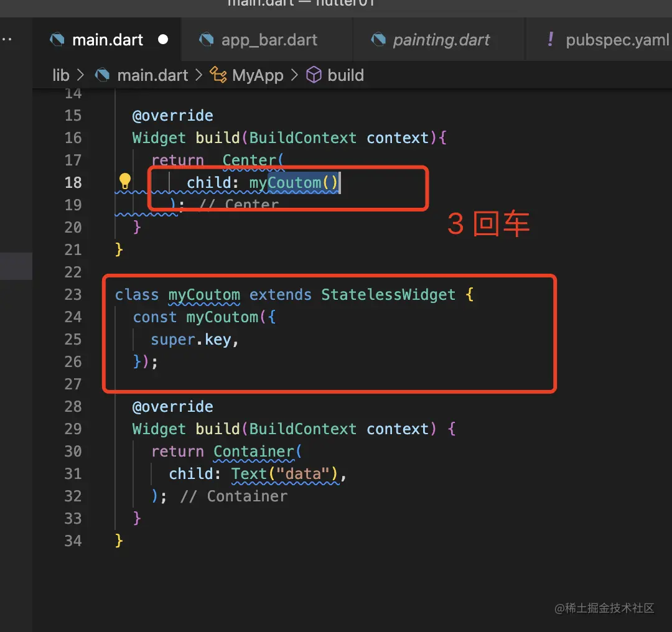Click the Dart icon on app_bar.dart tab
The width and height of the screenshot is (672, 632).
[206, 40]
